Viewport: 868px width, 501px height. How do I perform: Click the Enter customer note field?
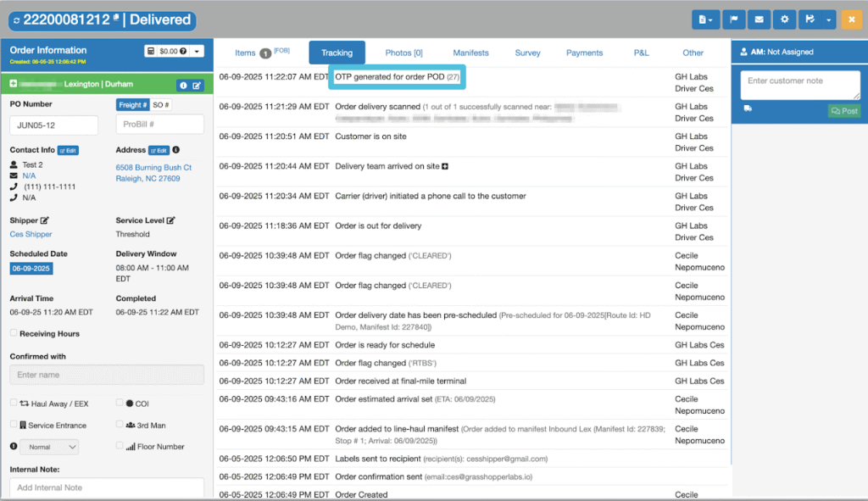[x=800, y=86]
